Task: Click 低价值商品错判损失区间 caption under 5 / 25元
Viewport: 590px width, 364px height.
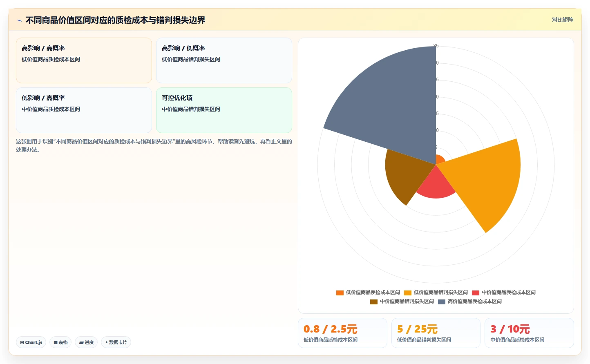Action: click(424, 340)
